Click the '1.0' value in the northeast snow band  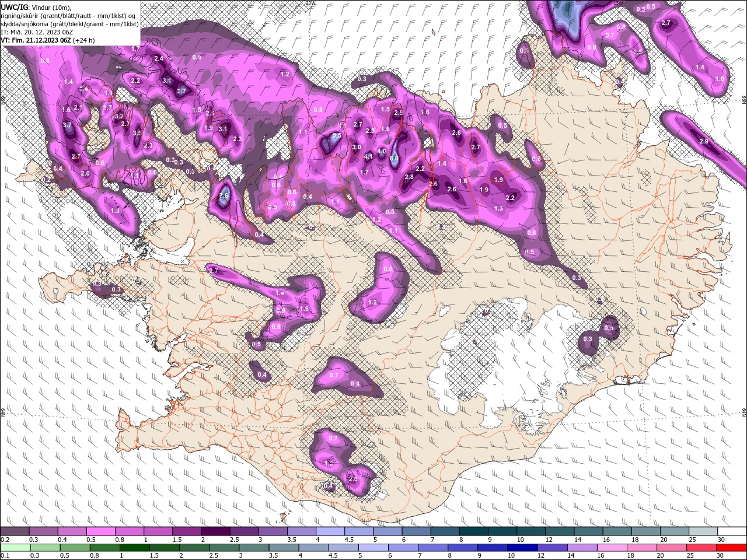[720, 79]
